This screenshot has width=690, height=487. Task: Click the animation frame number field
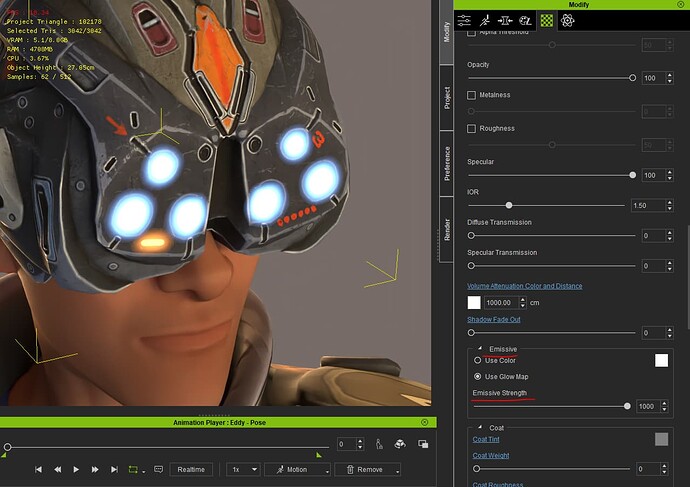pyautogui.click(x=346, y=444)
